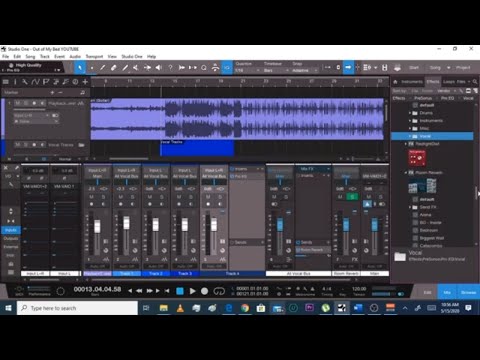Image resolution: width=480 pixels, height=360 pixels.
Task: Click the browser home icon
Action: (395, 82)
